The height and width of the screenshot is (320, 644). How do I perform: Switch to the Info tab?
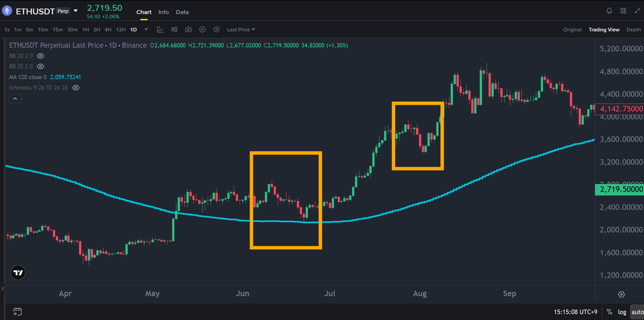coord(164,12)
